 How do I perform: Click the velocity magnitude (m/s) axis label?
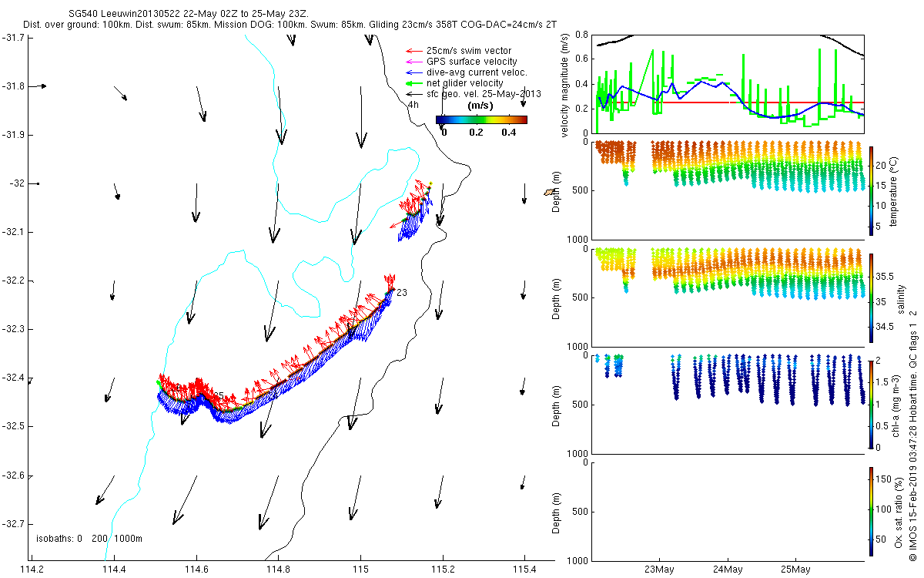565,85
